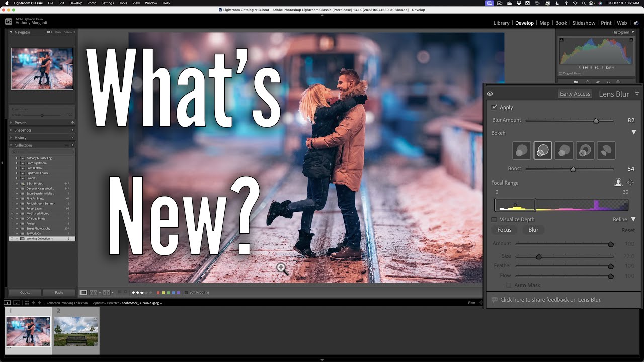Toggle the Auto Mask checkbox

click(508, 285)
